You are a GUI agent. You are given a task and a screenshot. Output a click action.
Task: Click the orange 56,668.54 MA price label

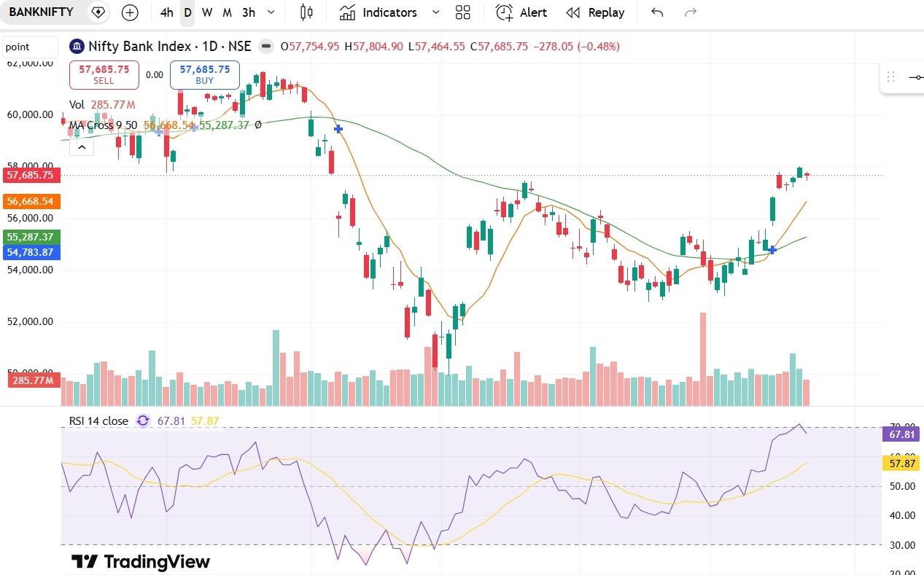31,201
